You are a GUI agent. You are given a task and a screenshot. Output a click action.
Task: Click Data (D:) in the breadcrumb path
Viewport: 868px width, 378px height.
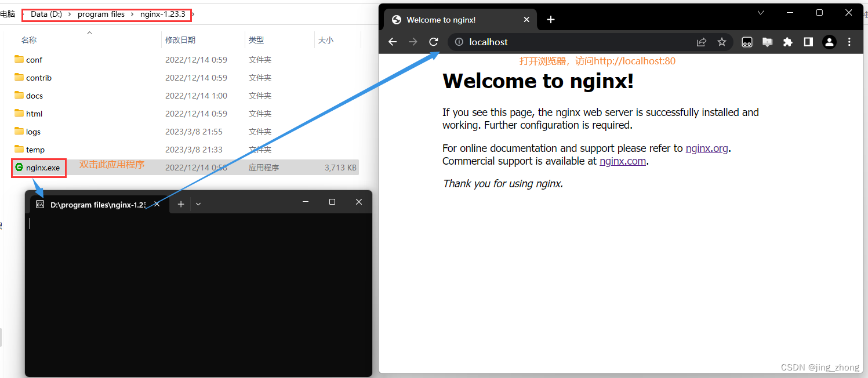pos(46,14)
